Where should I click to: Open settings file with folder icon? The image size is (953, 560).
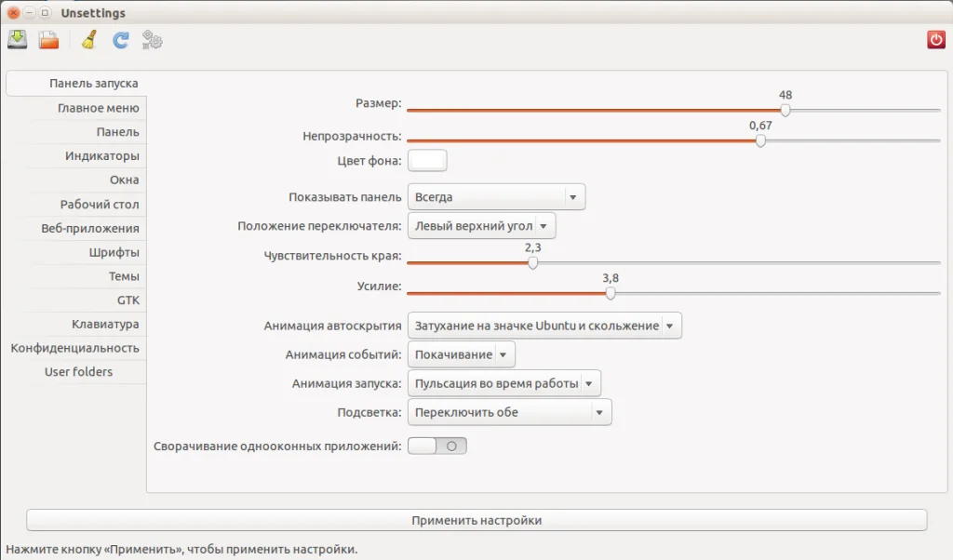coord(48,40)
